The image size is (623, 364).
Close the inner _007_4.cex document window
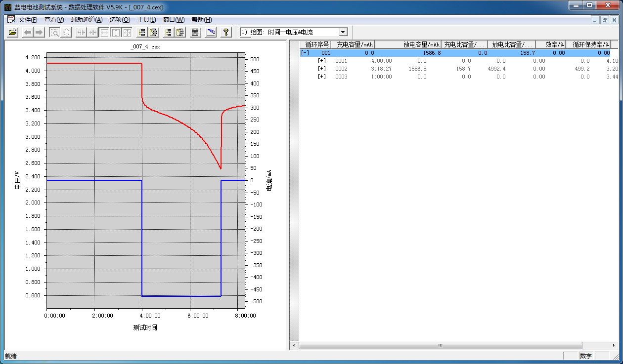[614, 20]
